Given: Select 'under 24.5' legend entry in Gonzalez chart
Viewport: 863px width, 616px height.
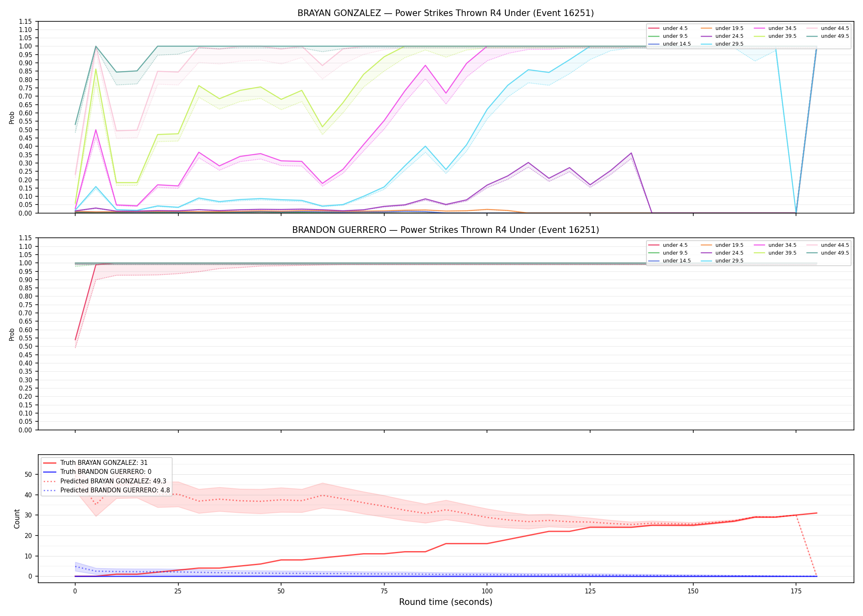Looking at the screenshot, I should coord(722,36).
